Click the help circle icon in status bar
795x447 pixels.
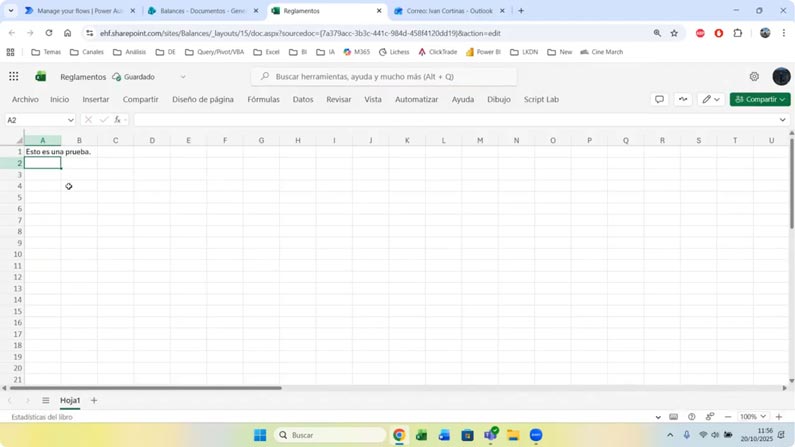[x=692, y=417]
